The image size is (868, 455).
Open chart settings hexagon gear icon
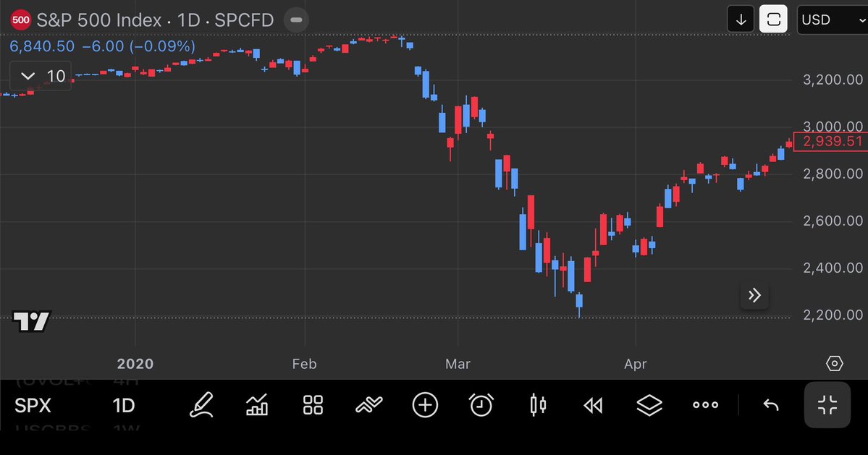pyautogui.click(x=834, y=363)
